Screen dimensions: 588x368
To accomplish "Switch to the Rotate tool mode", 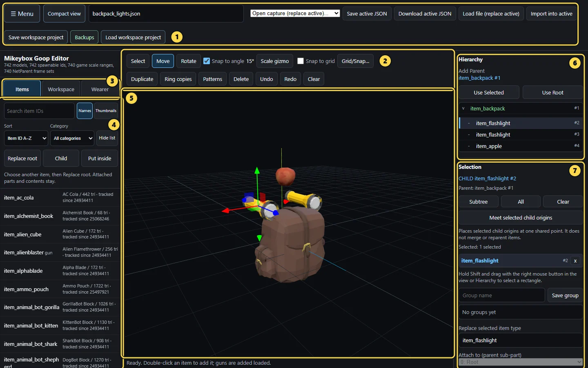I will pyautogui.click(x=189, y=61).
